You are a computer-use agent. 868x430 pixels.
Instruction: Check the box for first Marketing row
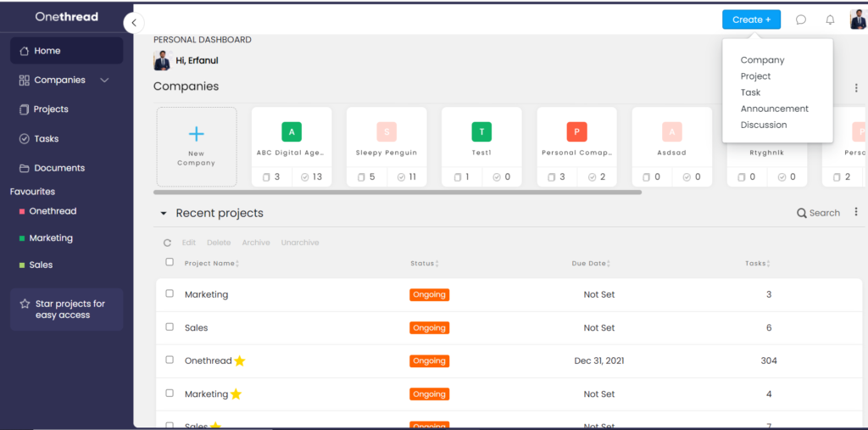tap(170, 293)
